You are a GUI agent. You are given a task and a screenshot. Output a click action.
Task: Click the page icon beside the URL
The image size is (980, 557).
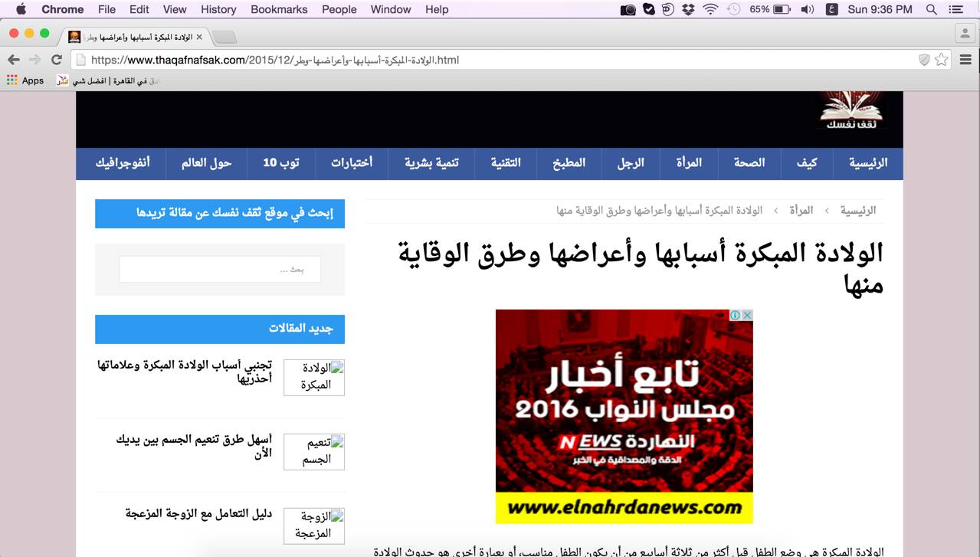click(80, 60)
